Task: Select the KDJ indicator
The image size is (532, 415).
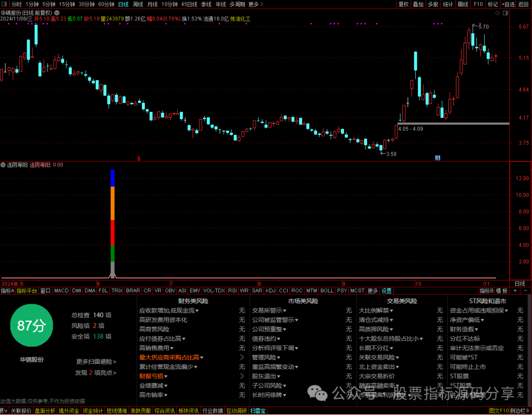Action: (x=271, y=291)
